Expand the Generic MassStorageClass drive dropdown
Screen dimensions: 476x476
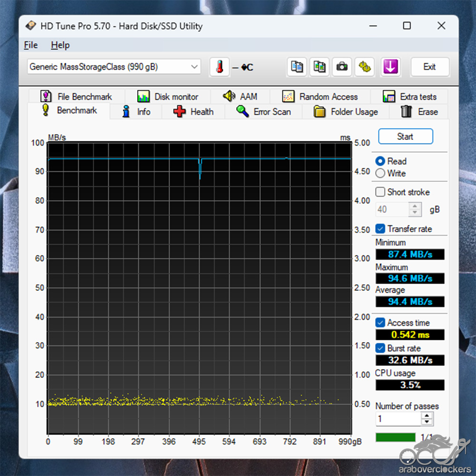click(194, 67)
